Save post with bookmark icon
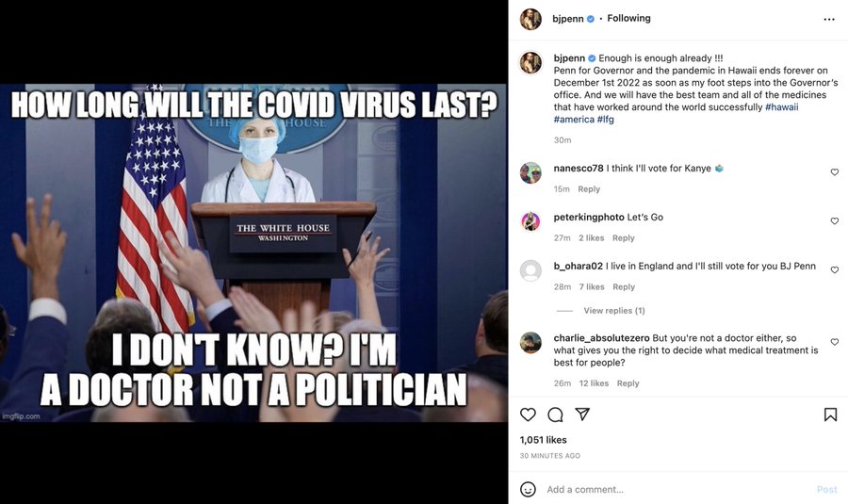Image resolution: width=848 pixels, height=504 pixels. [x=830, y=415]
